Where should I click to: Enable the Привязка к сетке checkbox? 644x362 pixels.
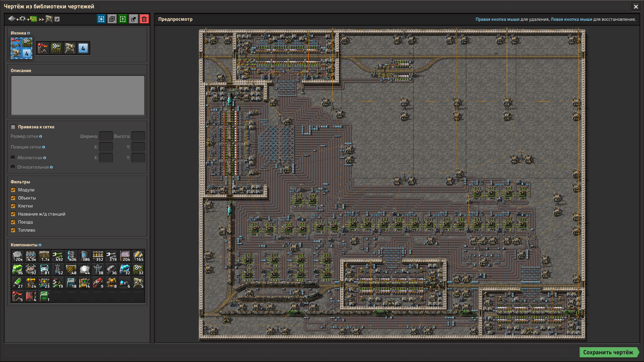[x=13, y=127]
